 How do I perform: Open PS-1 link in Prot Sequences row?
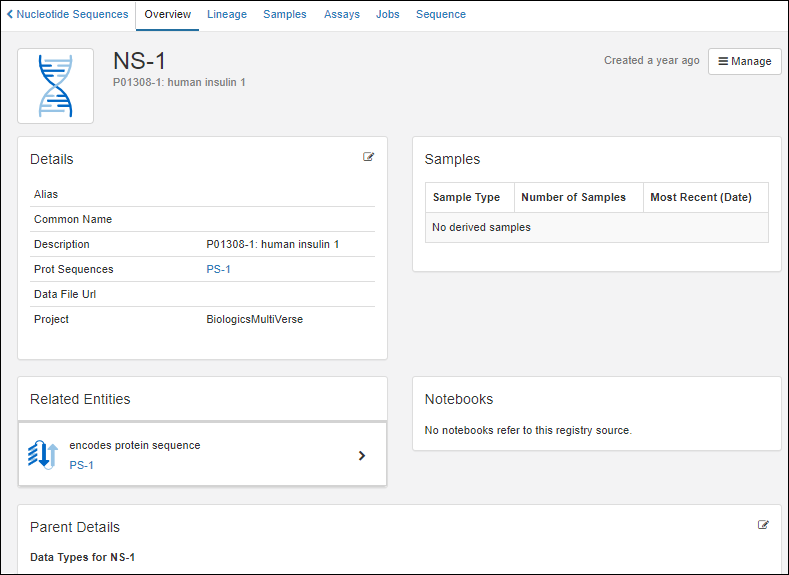pos(218,270)
